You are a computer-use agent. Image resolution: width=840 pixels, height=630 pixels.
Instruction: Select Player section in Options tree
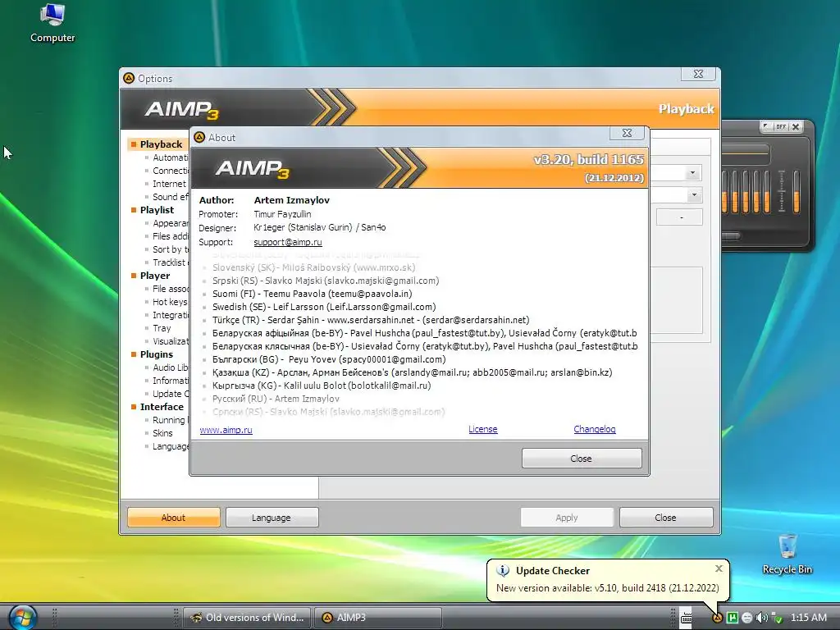tap(155, 276)
